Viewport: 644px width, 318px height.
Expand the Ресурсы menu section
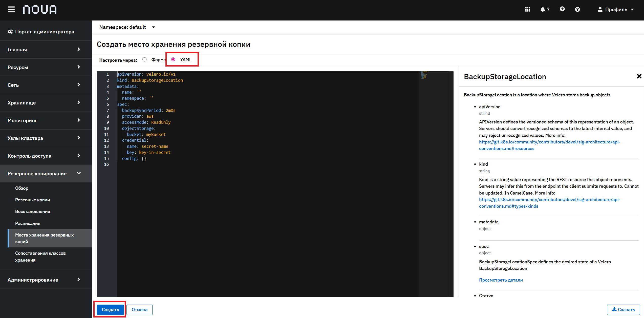46,67
